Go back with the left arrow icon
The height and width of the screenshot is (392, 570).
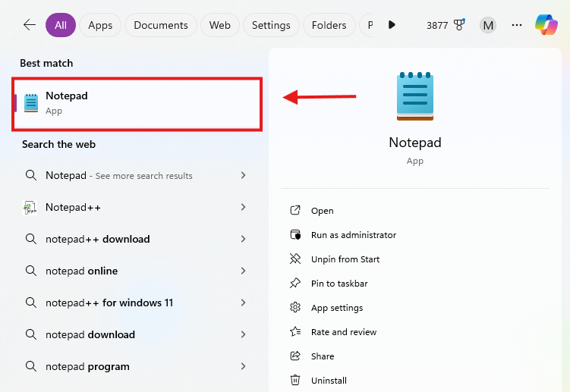(x=30, y=25)
